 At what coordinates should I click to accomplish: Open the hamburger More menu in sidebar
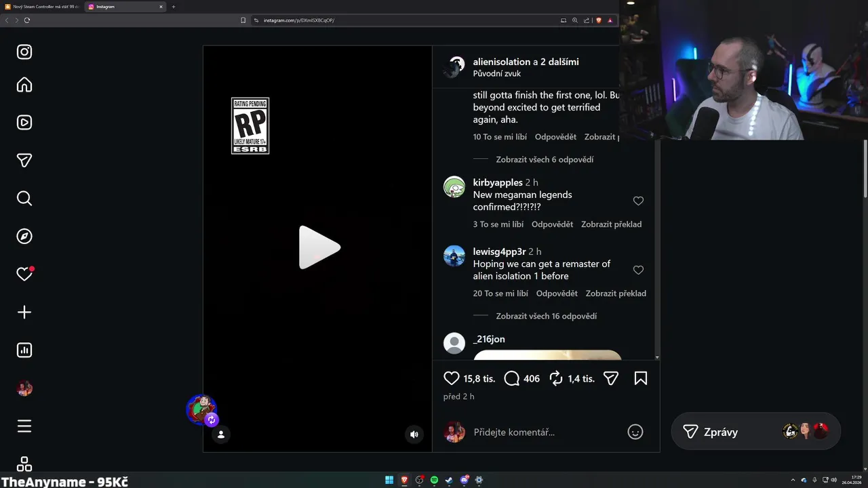click(24, 426)
